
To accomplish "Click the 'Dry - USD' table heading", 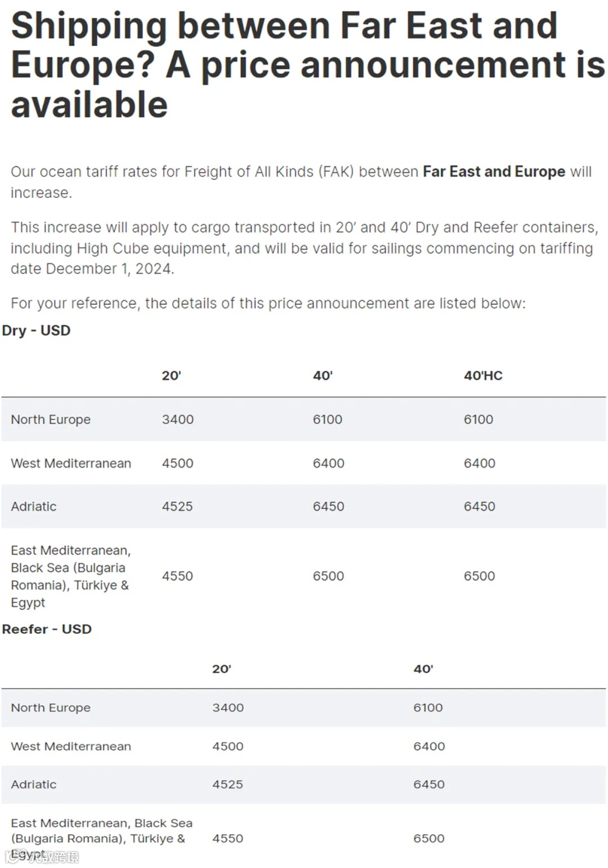I will coord(37,331).
